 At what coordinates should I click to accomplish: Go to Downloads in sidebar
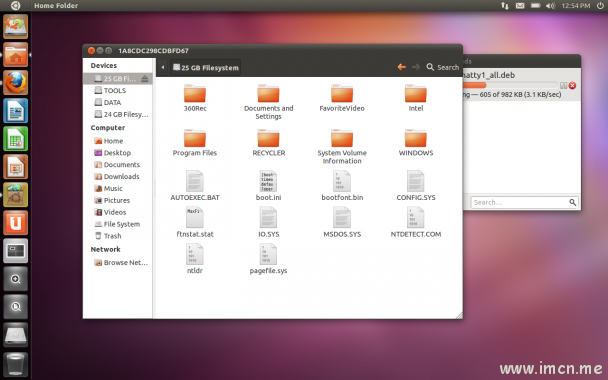click(x=117, y=176)
